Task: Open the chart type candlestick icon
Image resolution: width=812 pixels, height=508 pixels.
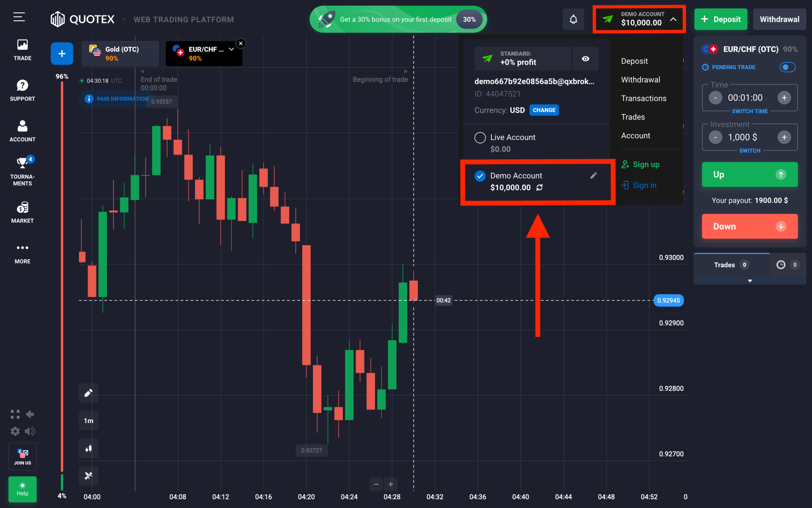Action: click(88, 448)
